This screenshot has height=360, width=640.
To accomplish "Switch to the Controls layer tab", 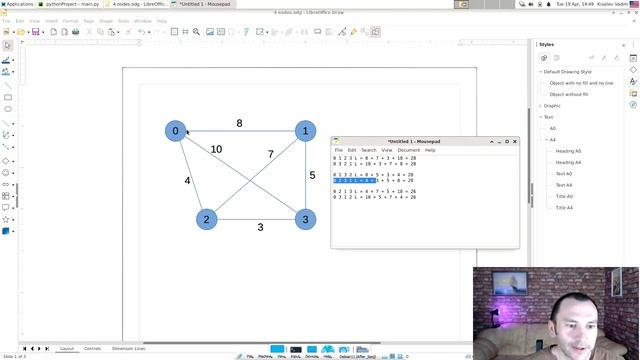I will [x=92, y=349].
